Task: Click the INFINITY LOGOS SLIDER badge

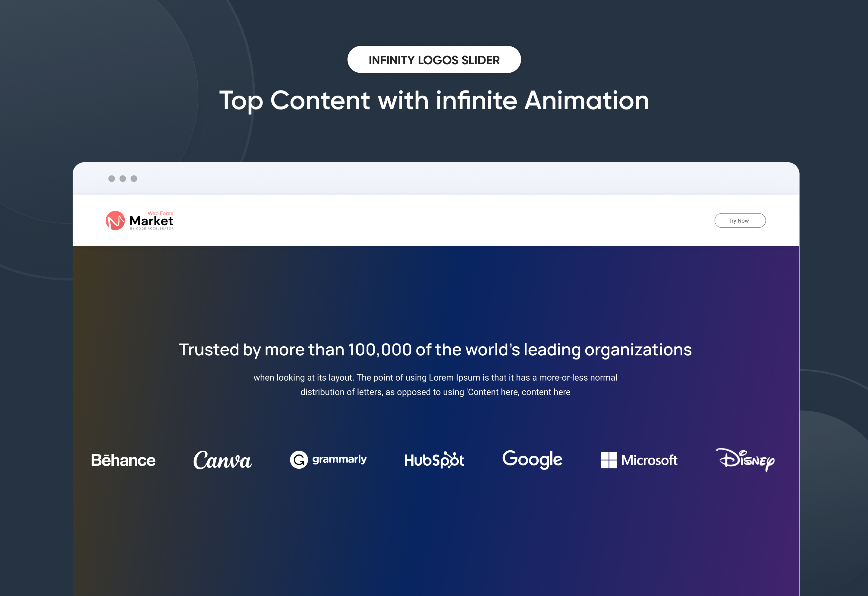Action: [x=434, y=59]
